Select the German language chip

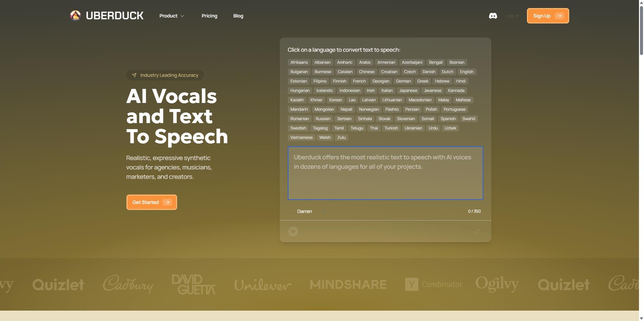(x=403, y=81)
